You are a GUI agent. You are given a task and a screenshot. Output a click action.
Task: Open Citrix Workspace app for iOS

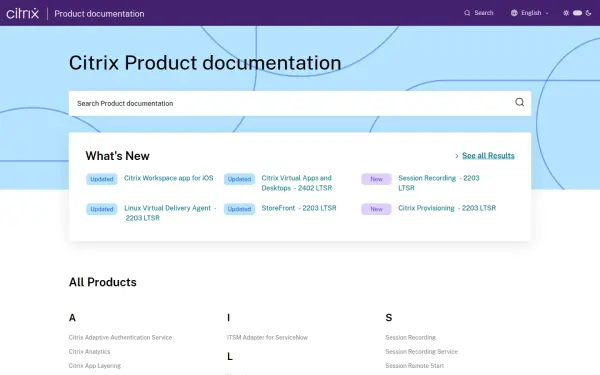point(168,178)
